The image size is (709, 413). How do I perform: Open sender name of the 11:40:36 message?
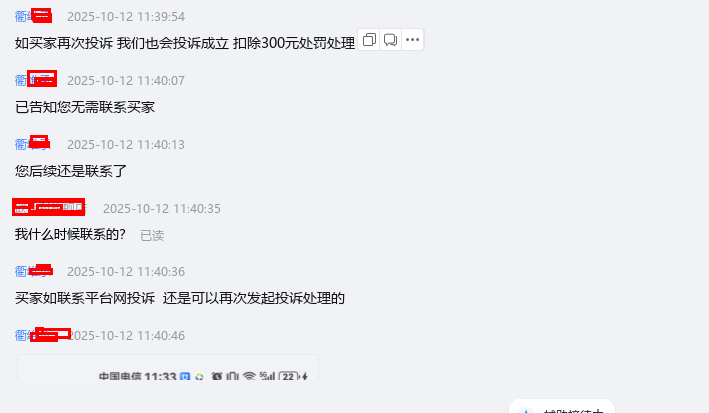click(x=33, y=271)
